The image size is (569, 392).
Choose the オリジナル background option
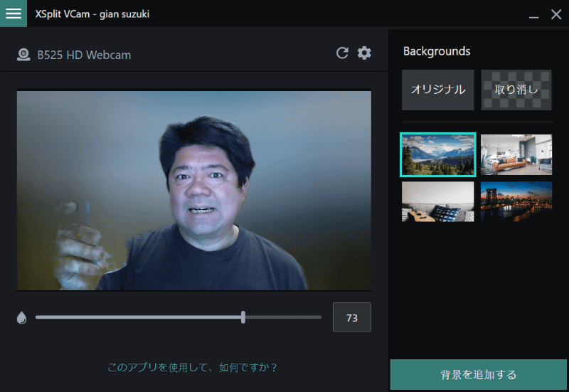[437, 90]
